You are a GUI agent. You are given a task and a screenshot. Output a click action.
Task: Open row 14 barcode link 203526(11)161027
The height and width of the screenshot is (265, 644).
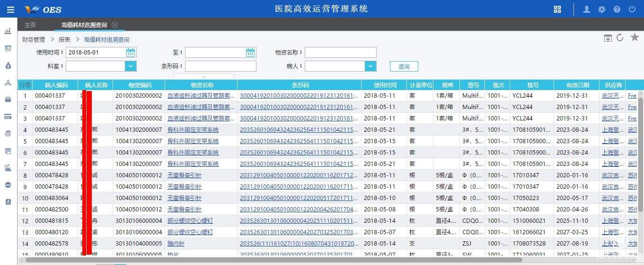pos(299,244)
